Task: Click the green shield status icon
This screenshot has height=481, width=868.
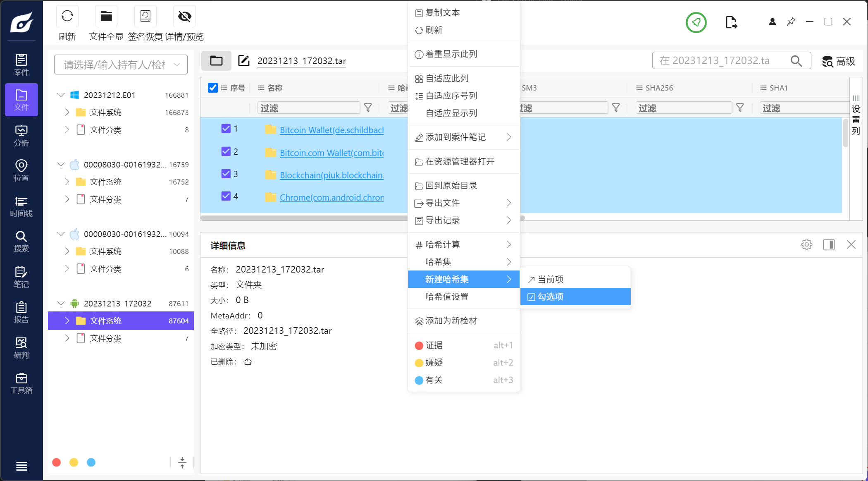Action: (696, 22)
